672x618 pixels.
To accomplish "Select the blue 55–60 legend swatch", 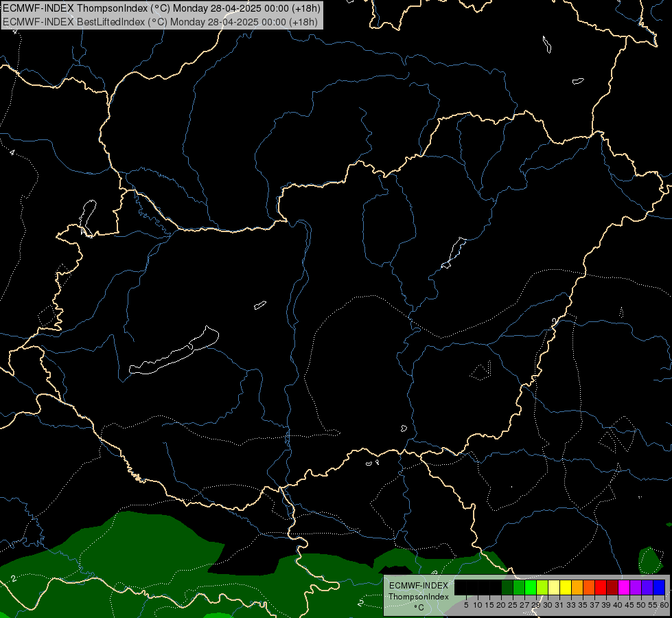I will (x=659, y=587).
